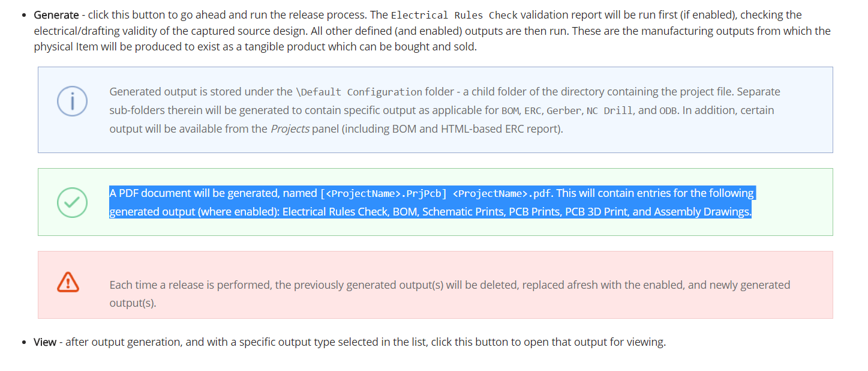
Task: Click the green checkmark circle icon
Action: 72,202
